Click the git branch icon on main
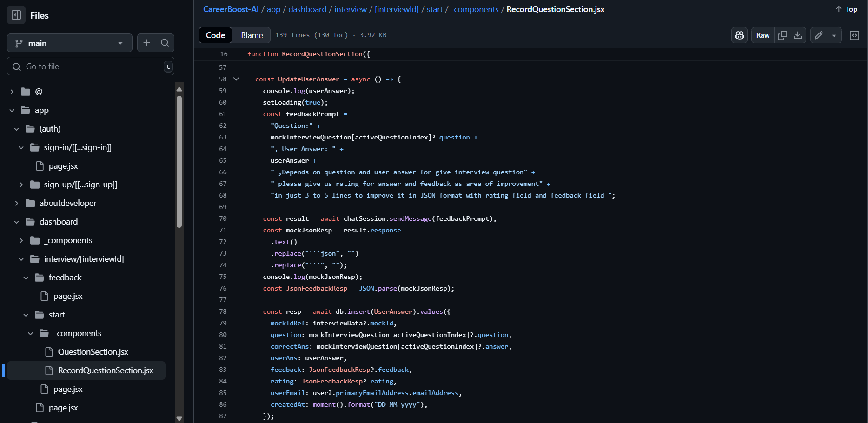 [19, 43]
